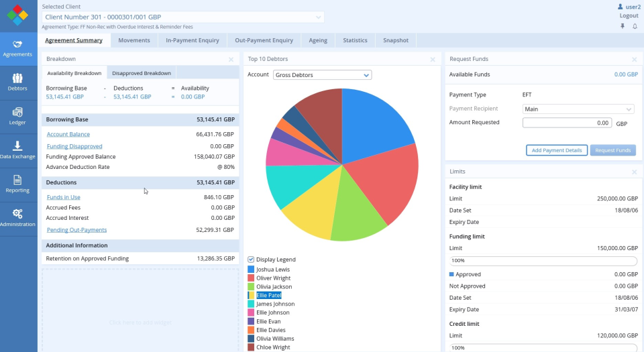Click the pin icon near Logout
Image resolution: width=644 pixels, height=352 pixels.
pos(622,26)
